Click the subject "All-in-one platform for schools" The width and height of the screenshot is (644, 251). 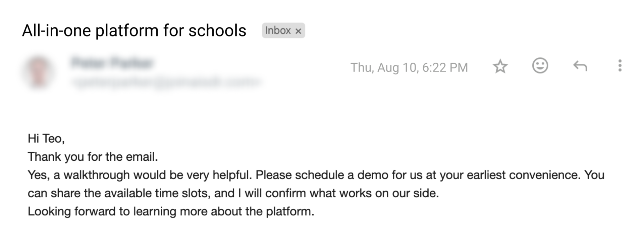134,31
